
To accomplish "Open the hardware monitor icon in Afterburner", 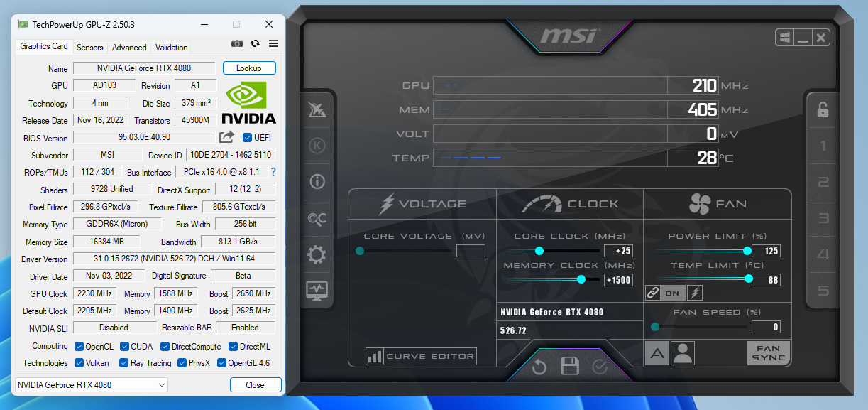I will (x=317, y=290).
